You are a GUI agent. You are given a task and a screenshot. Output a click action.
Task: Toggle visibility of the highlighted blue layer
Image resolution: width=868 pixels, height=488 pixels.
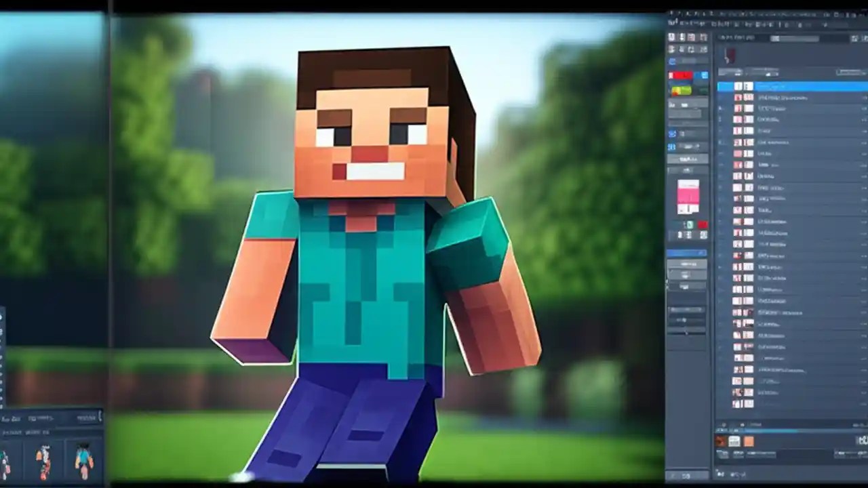[x=738, y=86]
